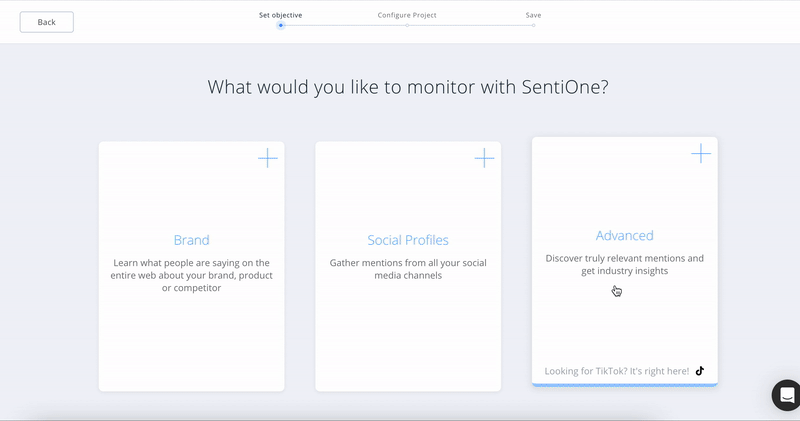The width and height of the screenshot is (800, 421).
Task: Choose the Advanced monitoring title
Action: click(624, 235)
